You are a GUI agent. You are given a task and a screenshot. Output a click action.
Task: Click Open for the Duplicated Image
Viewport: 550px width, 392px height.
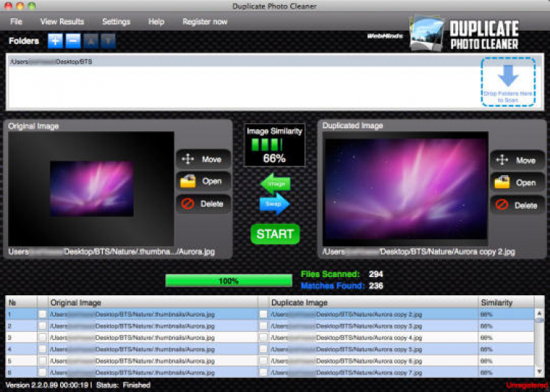point(518,183)
